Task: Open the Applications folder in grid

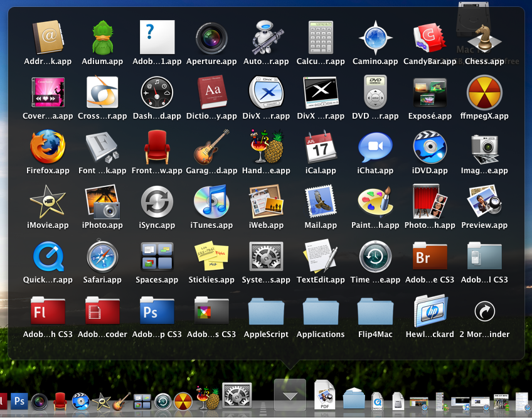Action: coord(321,311)
